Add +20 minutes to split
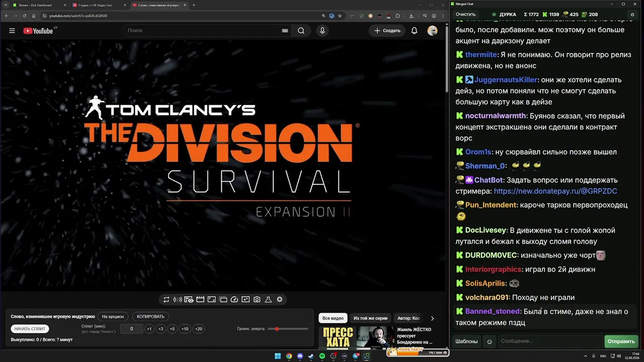The height and width of the screenshot is (362, 644). pyautogui.click(x=199, y=329)
